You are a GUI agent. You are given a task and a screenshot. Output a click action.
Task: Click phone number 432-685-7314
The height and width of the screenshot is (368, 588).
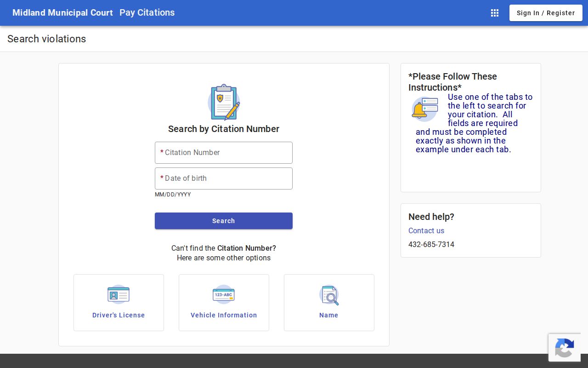(x=431, y=244)
